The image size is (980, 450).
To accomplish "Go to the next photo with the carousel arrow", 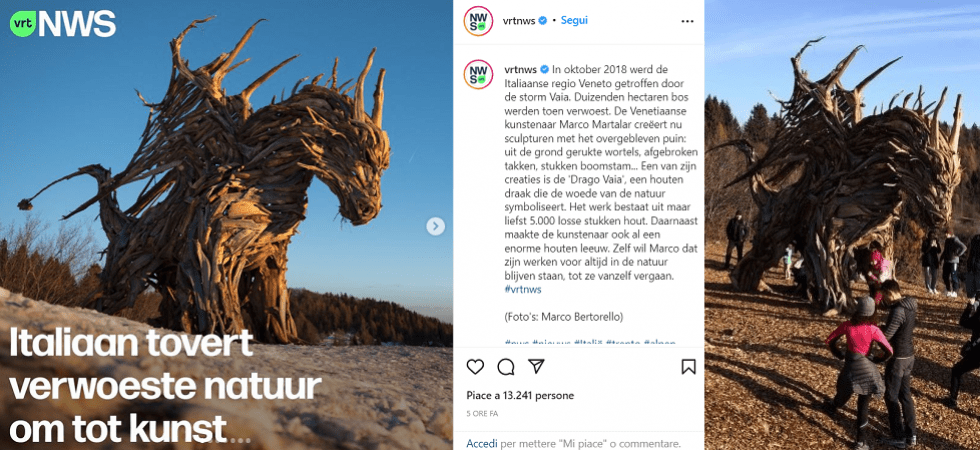I will coord(436,226).
